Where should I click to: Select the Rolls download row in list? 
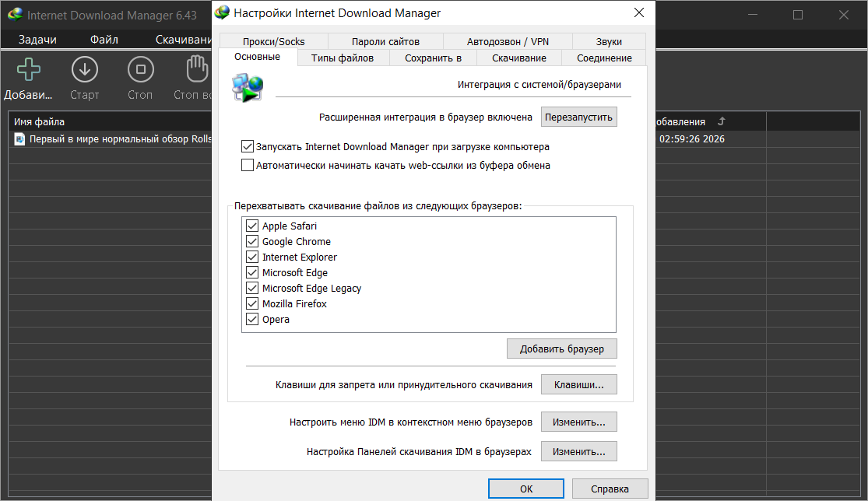(111, 139)
